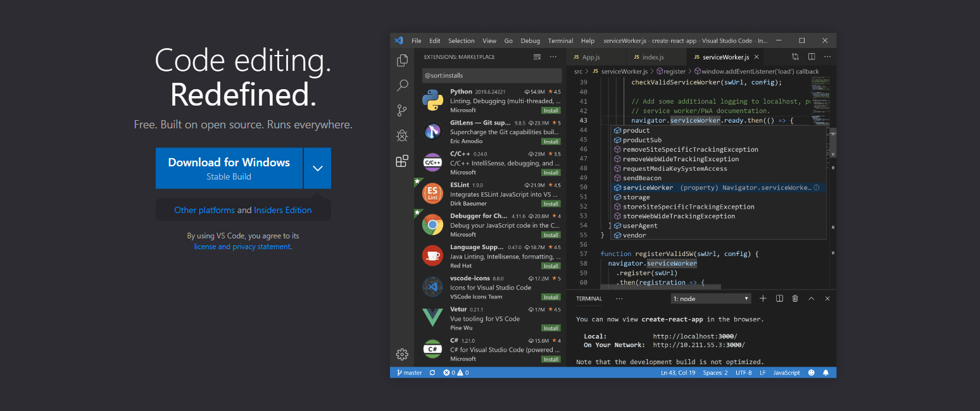Open the Manage gear icon in activity bar
The width and height of the screenshot is (980, 411).
(402, 354)
